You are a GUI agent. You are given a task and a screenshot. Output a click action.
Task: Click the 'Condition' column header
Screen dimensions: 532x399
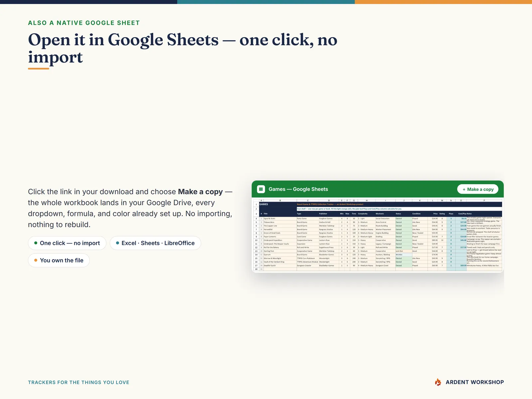420,214
